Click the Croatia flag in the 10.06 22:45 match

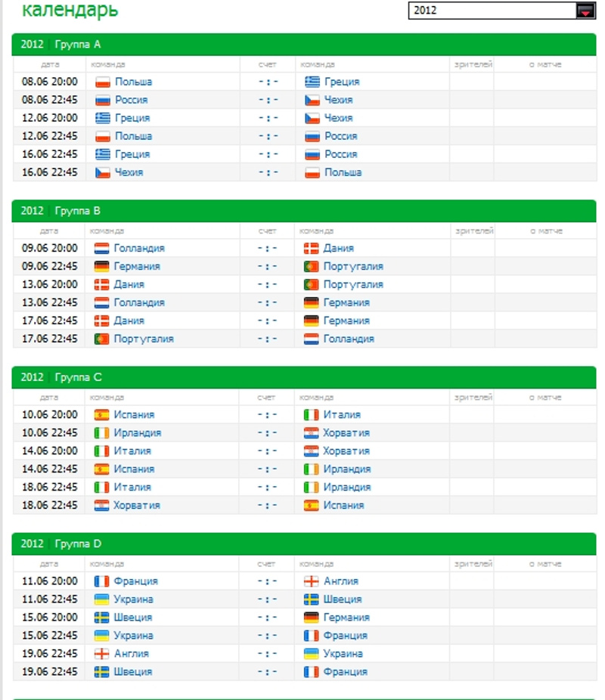(311, 432)
